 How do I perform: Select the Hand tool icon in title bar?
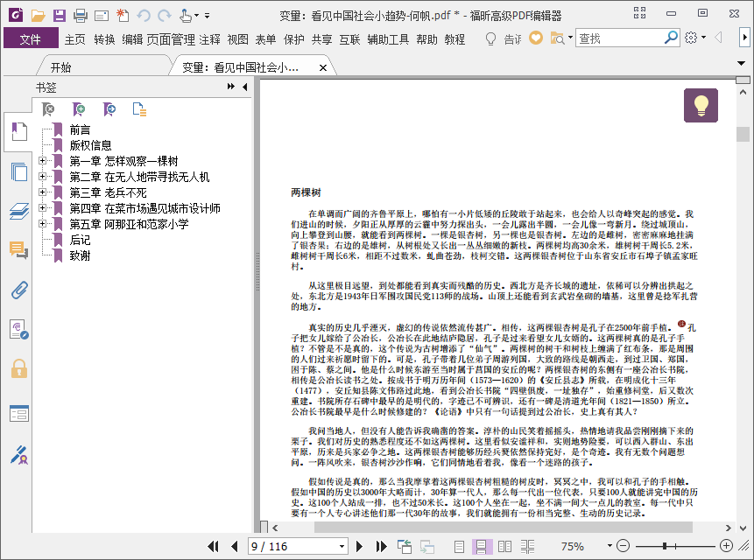186,16
